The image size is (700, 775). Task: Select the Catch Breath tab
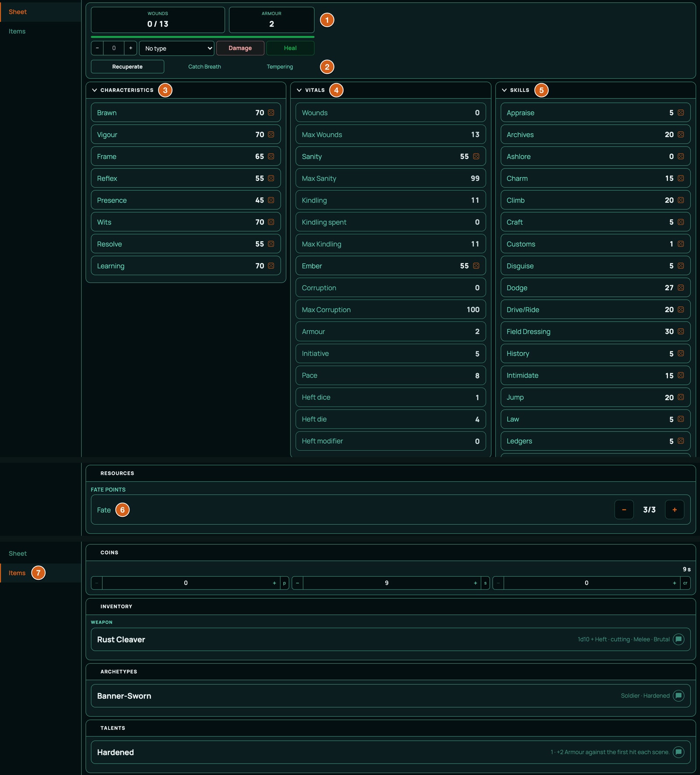204,67
